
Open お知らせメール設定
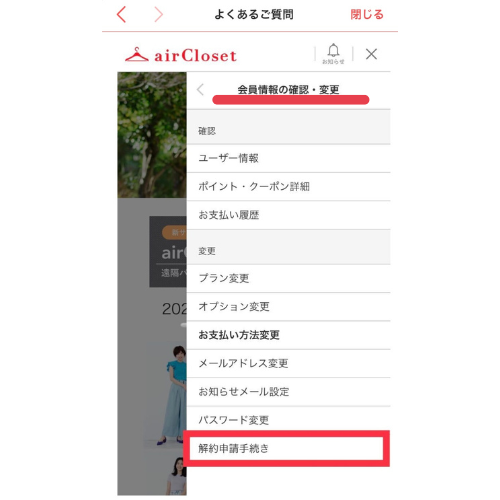[x=288, y=392]
